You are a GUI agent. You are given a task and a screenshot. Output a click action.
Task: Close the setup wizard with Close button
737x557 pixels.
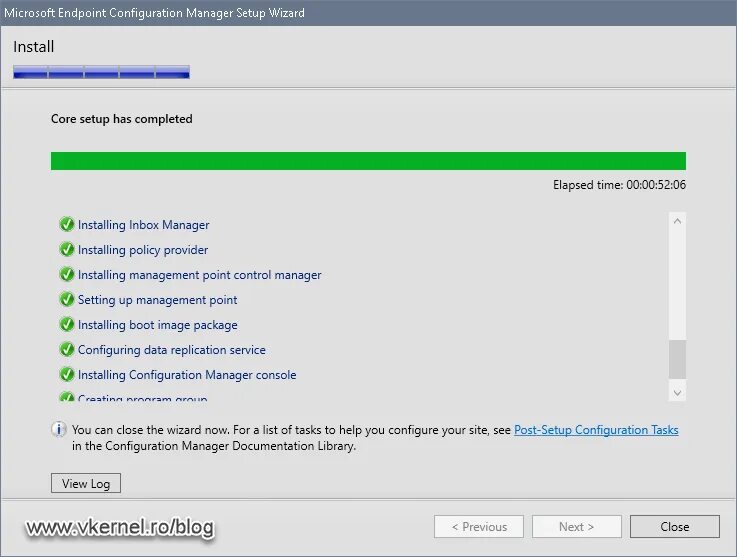click(674, 526)
